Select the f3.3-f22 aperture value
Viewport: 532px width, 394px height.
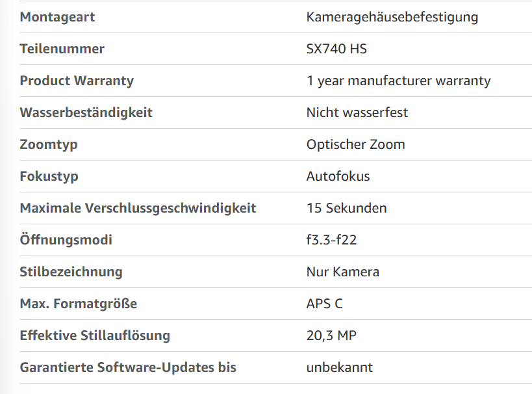[x=331, y=240]
